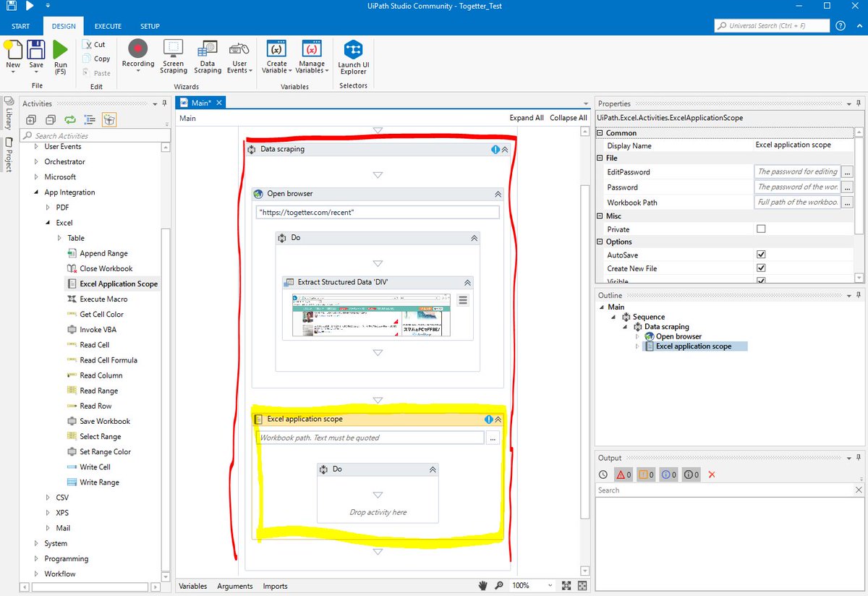Click Collapse All icon in Activities panel
The image size is (868, 596).
click(51, 120)
